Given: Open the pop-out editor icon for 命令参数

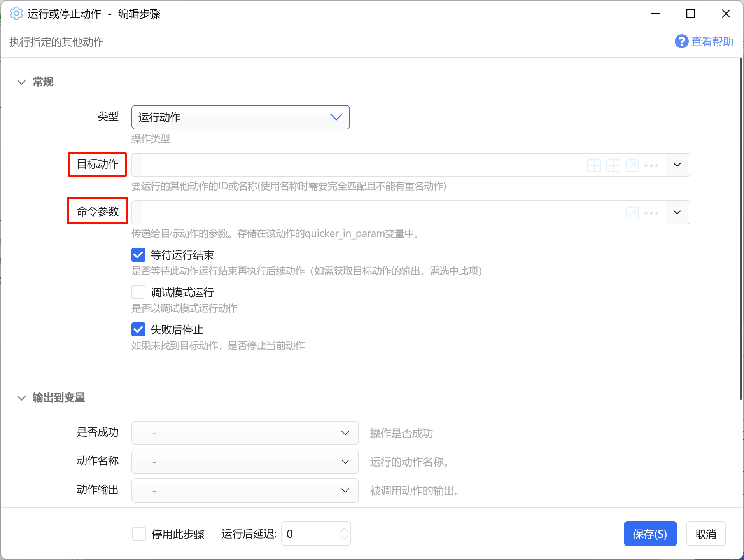Looking at the screenshot, I should (632, 213).
